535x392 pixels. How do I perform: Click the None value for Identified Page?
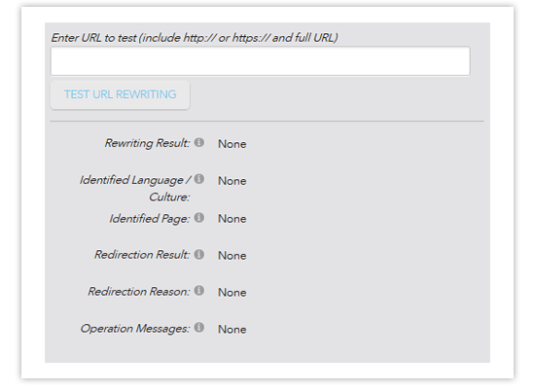tap(232, 219)
